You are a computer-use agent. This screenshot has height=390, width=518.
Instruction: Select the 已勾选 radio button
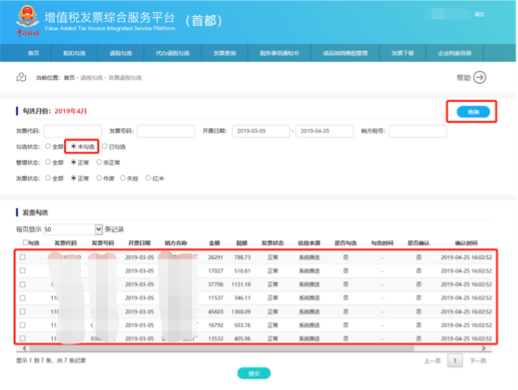[105, 146]
